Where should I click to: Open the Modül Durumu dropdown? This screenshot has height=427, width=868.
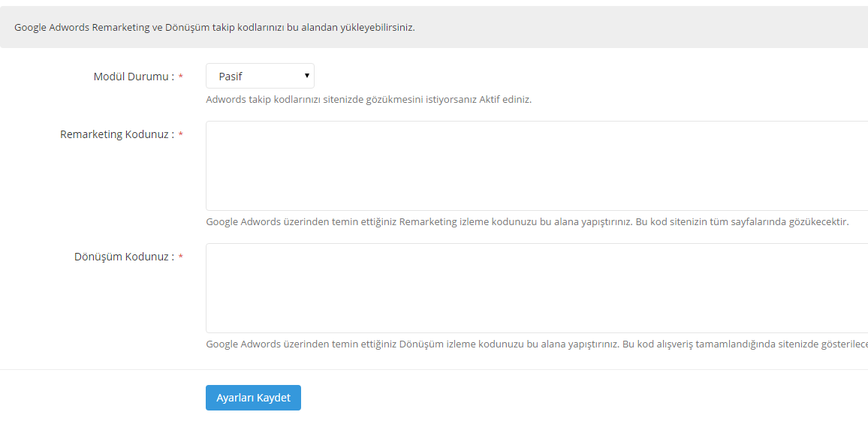point(259,76)
